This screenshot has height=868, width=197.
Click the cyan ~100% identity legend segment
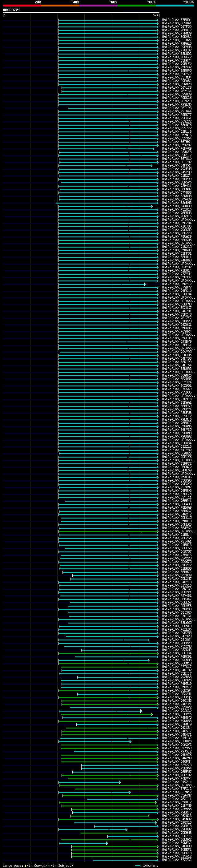tap(175, 6)
